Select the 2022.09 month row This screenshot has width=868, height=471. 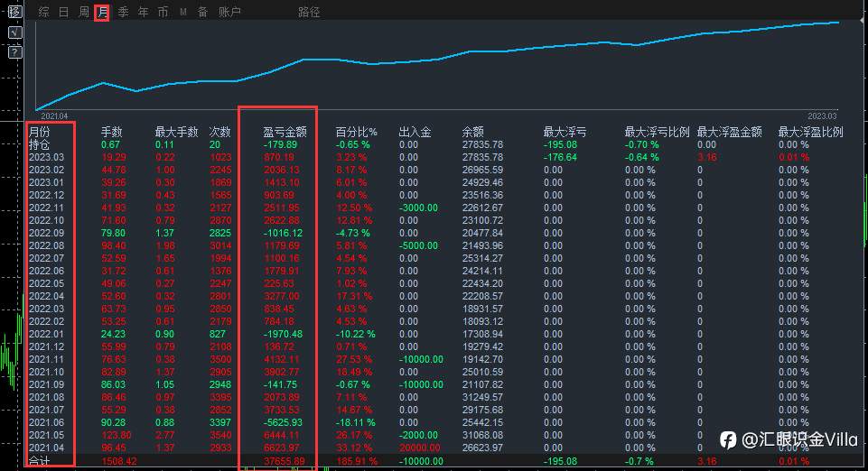pyautogui.click(x=46, y=234)
